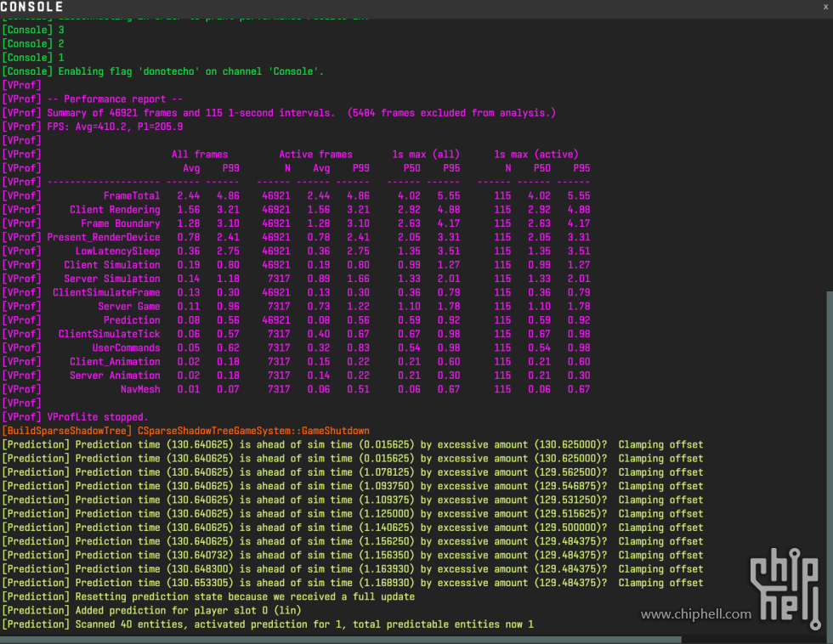Click the "Resetting prediction state" line
Viewport: 833px width, 644px height.
pyautogui.click(x=208, y=596)
